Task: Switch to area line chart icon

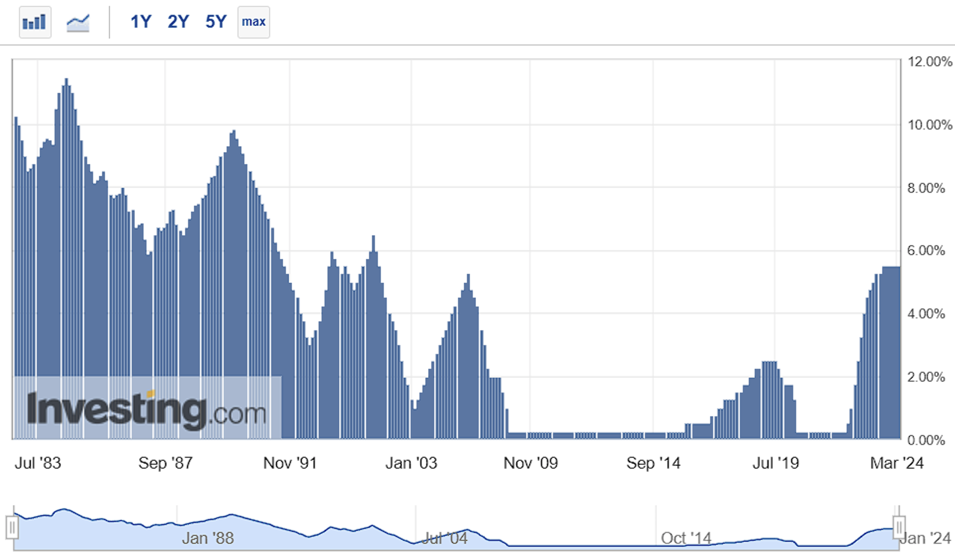Action: [78, 23]
